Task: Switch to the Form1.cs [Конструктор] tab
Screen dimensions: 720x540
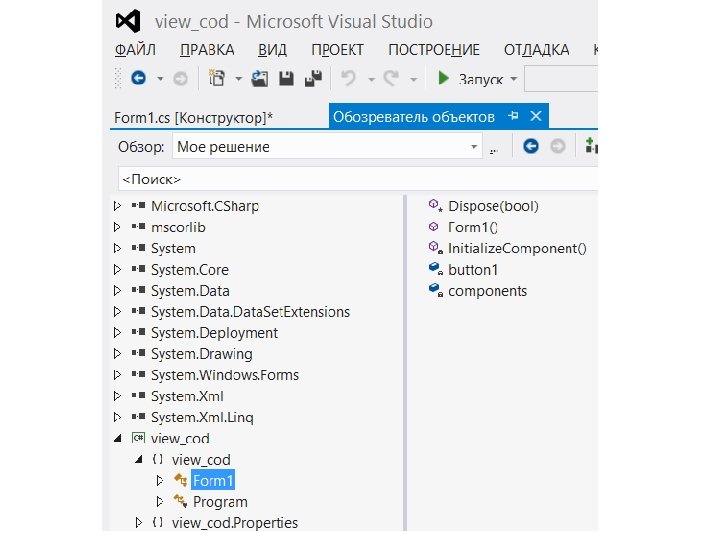Action: point(193,118)
